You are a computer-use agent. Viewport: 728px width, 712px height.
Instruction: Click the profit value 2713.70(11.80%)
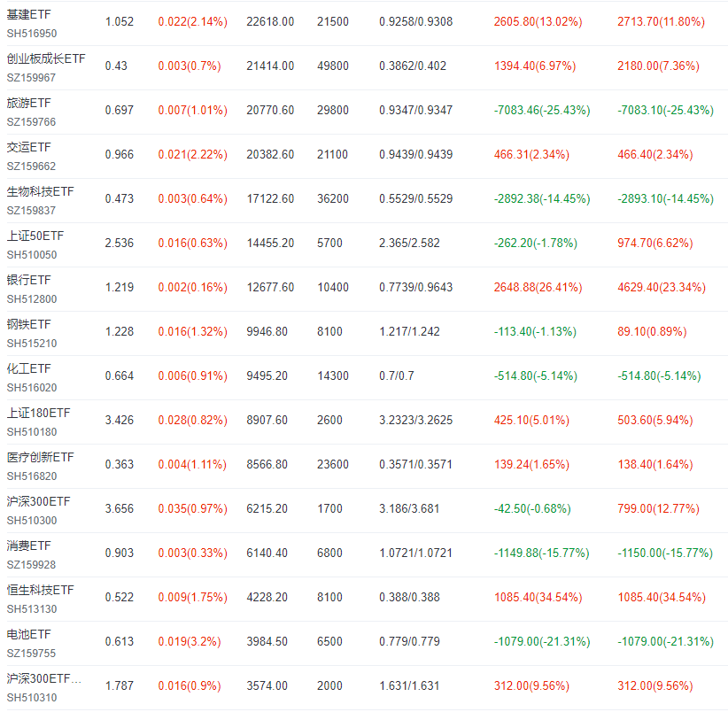point(662,22)
